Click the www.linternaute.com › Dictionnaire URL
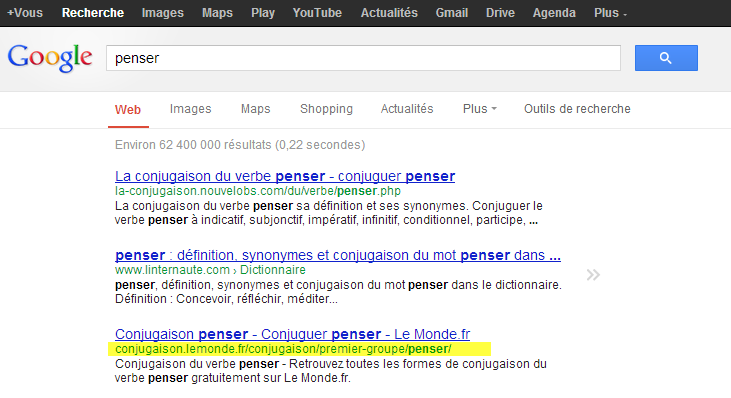Screen dimensions: 731x398 tap(210, 270)
